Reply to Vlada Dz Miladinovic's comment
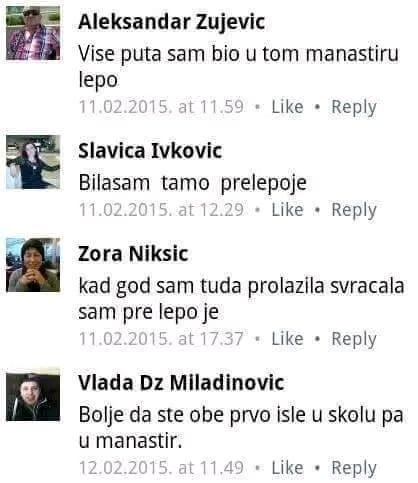418x483 pixels. [354, 469]
